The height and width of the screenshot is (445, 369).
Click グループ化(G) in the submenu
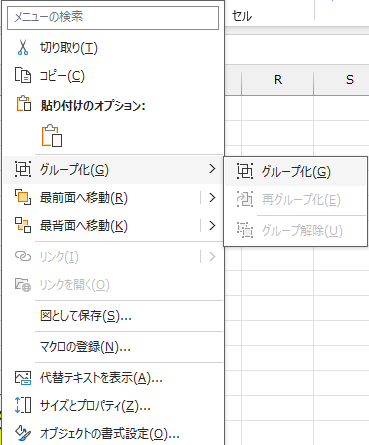pyautogui.click(x=296, y=172)
